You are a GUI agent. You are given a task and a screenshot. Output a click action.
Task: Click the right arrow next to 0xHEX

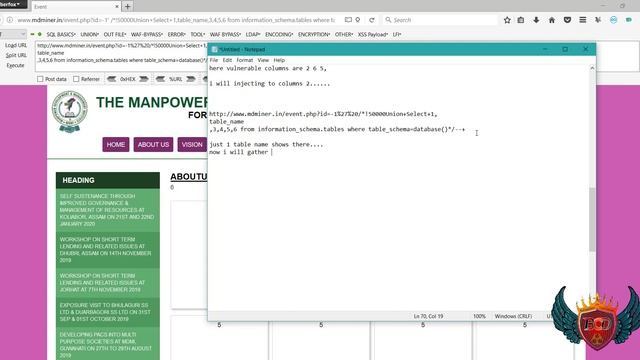tap(144, 79)
